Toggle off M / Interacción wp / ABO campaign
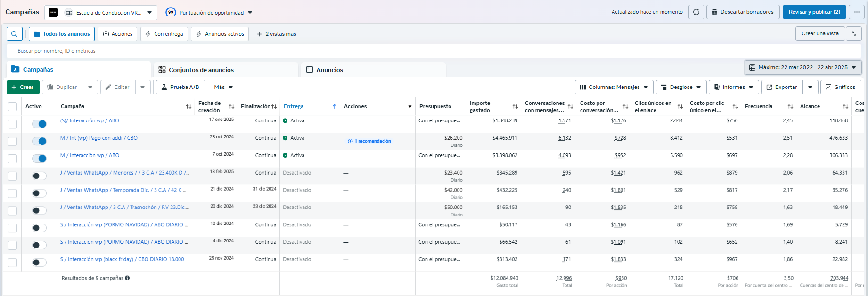 click(39, 159)
